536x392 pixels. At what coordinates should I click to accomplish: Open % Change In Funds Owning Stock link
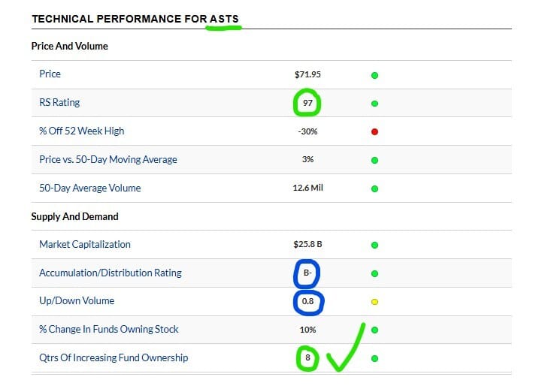tap(109, 329)
